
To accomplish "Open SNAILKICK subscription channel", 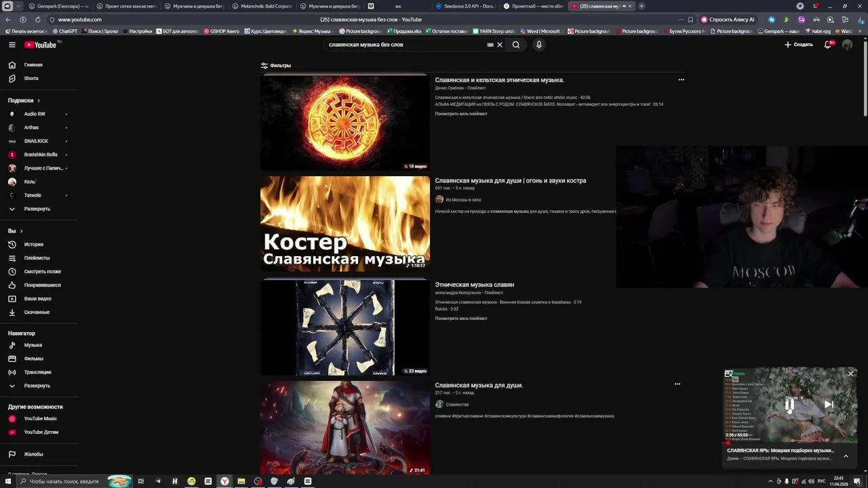I will (x=36, y=141).
